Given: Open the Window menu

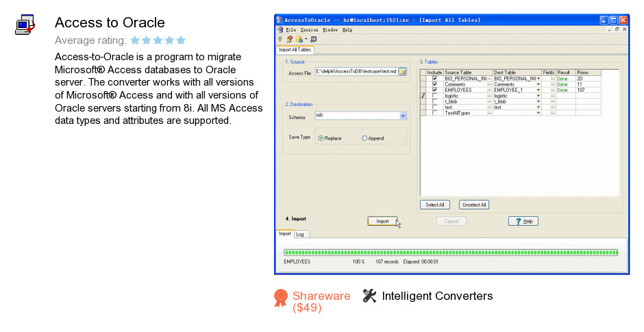Looking at the screenshot, I should click(x=330, y=29).
